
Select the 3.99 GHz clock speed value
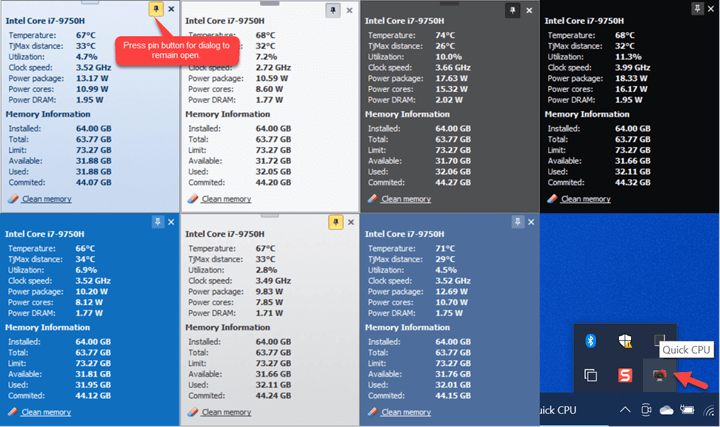pyautogui.click(x=632, y=67)
